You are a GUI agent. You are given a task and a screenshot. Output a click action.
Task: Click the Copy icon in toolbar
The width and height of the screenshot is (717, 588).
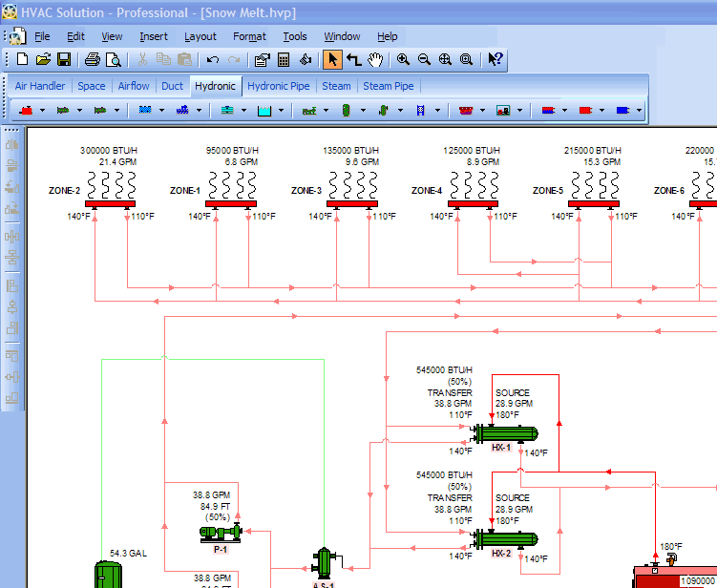tap(163, 59)
